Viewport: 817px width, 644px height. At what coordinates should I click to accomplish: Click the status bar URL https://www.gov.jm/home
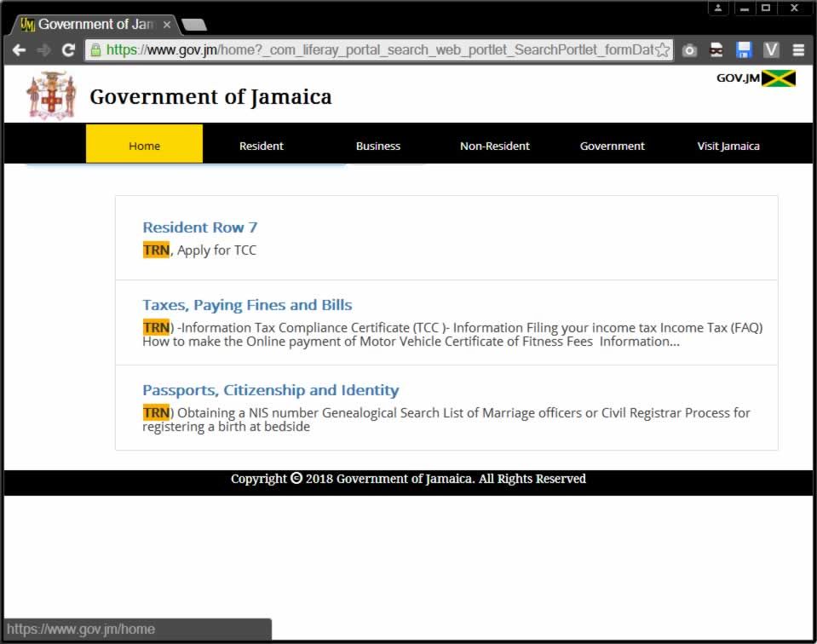tap(81, 629)
